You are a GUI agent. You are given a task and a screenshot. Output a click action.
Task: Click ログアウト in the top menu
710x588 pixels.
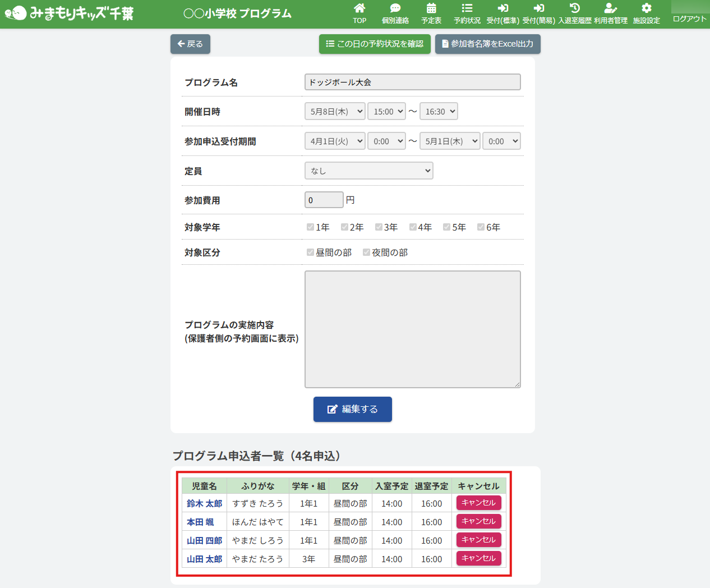689,19
